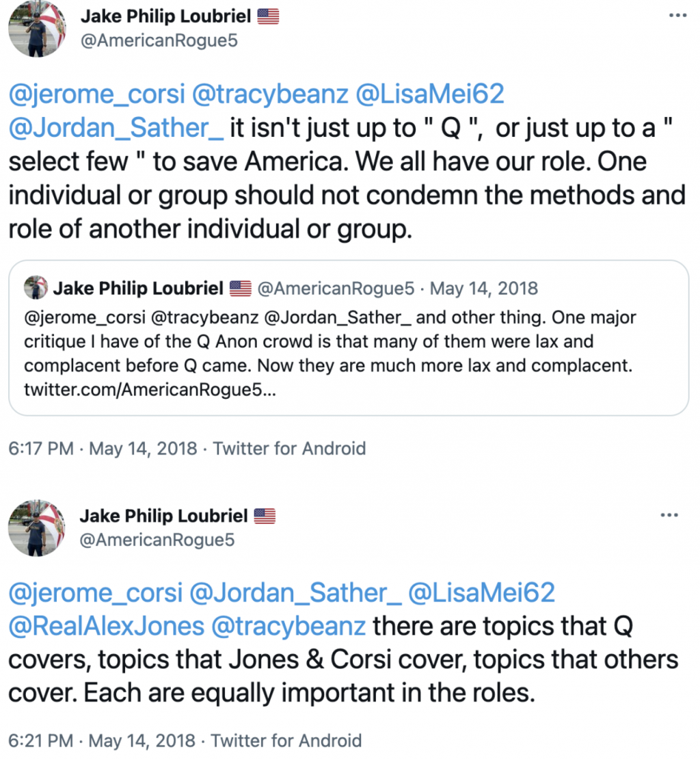
Task: Click Jake Philip Loubriel's profile picture on top tweet
Action: (x=37, y=29)
